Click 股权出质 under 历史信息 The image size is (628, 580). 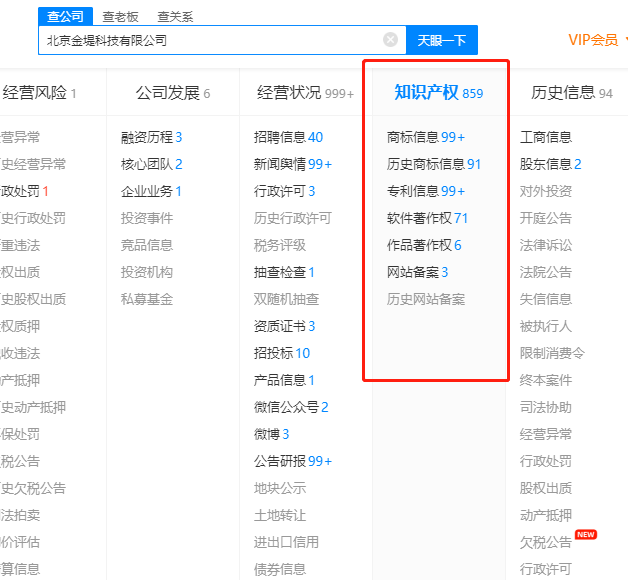tap(545, 488)
